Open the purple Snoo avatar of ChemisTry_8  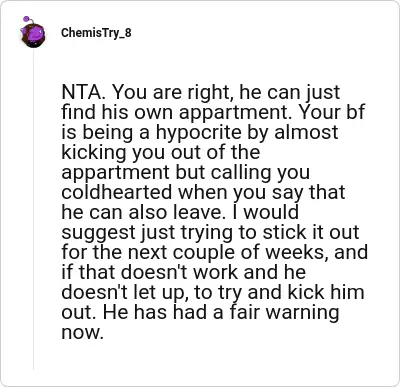tap(33, 33)
